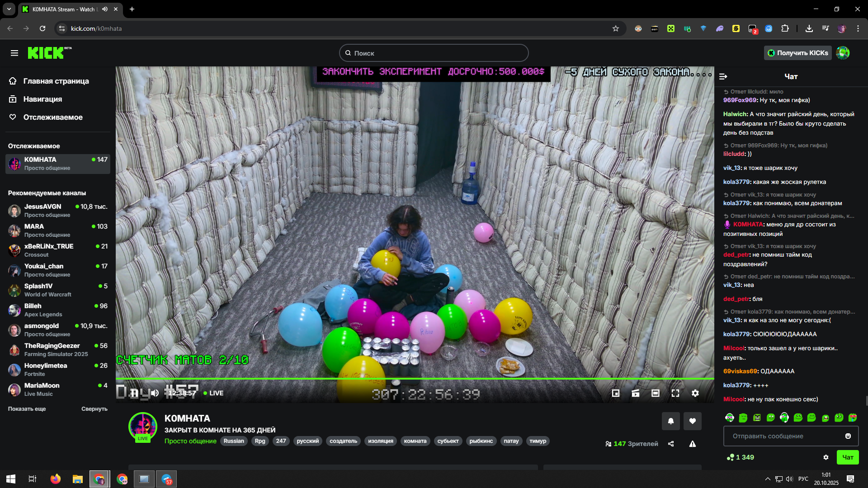868x488 pixels.
Task: Open the hamburger sidebar menu
Action: [x=14, y=53]
